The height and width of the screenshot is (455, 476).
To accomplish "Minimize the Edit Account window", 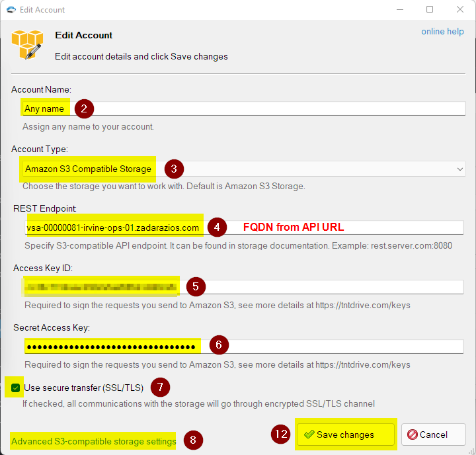I will coord(400,10).
